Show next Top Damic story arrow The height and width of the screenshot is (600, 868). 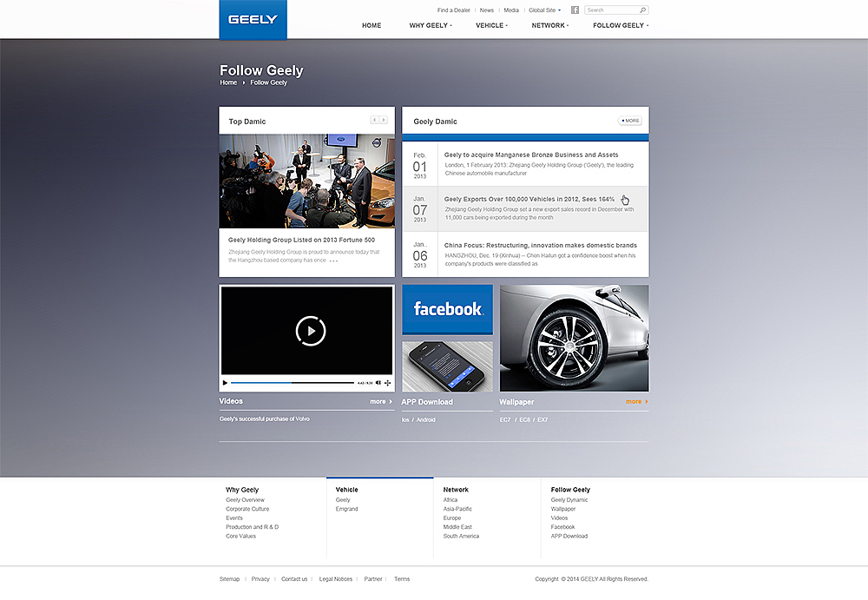(383, 120)
